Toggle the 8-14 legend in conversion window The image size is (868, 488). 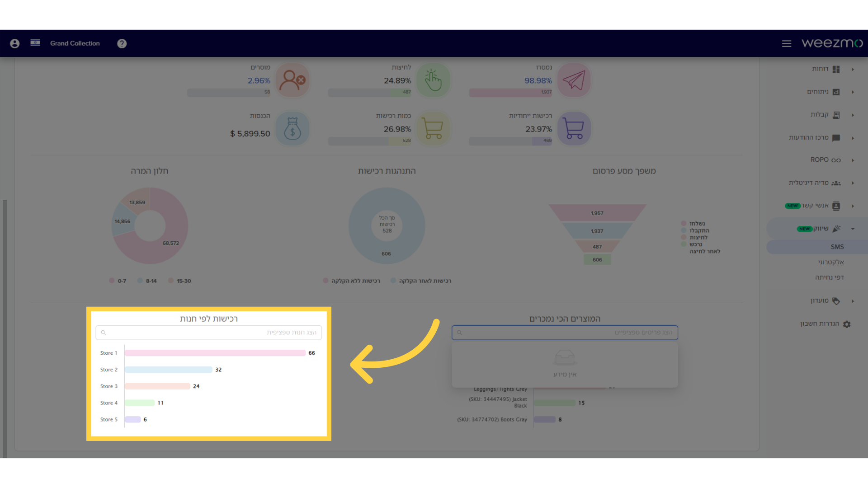click(x=147, y=281)
